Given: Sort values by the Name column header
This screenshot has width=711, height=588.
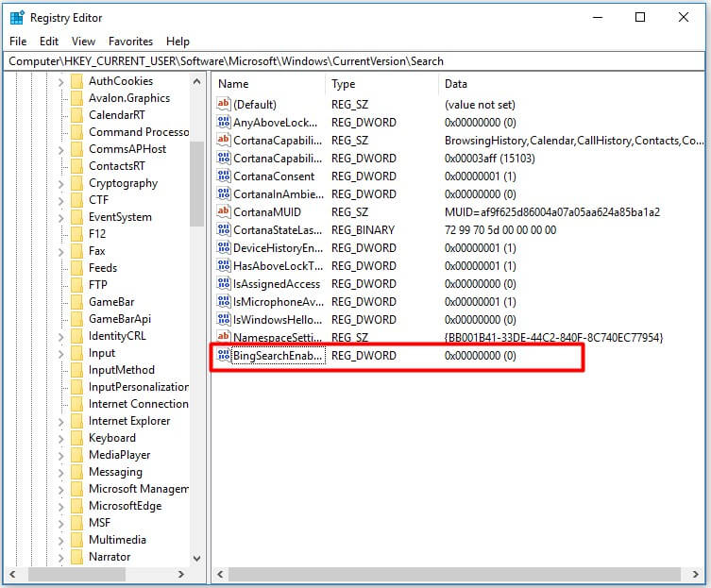Looking at the screenshot, I should [269, 84].
